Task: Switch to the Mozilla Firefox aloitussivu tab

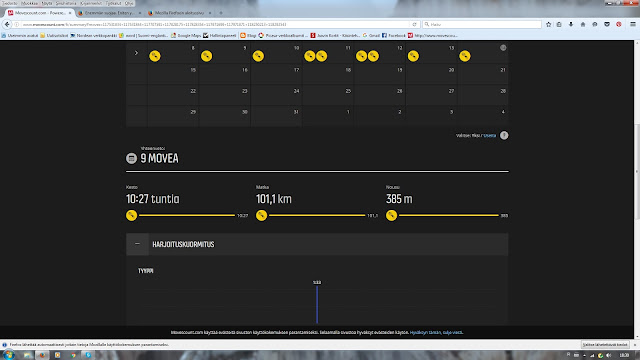Action: (x=179, y=13)
